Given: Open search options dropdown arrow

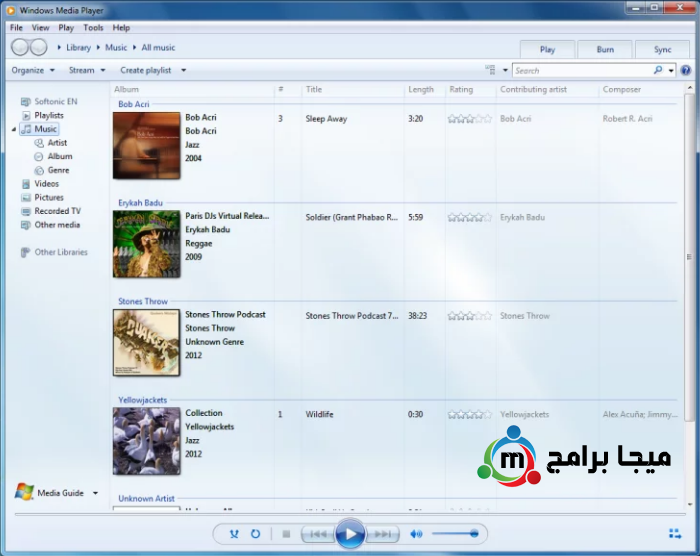Looking at the screenshot, I should pyautogui.click(x=671, y=71).
